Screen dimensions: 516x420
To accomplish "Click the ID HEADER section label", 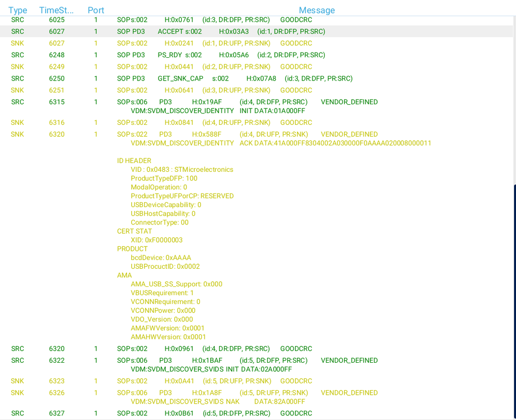I will click(x=134, y=160).
